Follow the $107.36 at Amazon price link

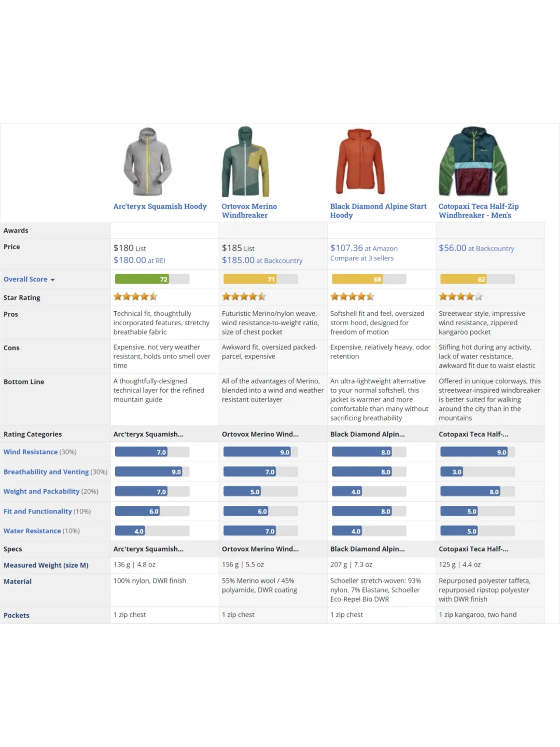pos(363,248)
